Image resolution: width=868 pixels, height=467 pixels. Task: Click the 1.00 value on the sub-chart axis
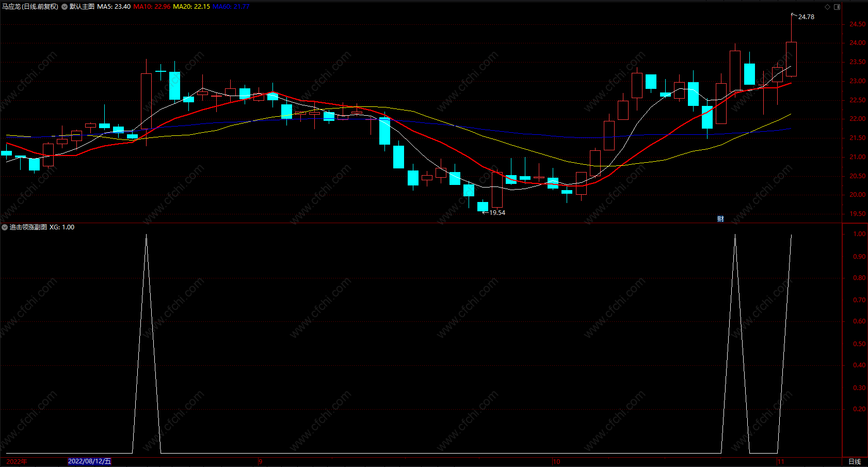tap(860, 234)
